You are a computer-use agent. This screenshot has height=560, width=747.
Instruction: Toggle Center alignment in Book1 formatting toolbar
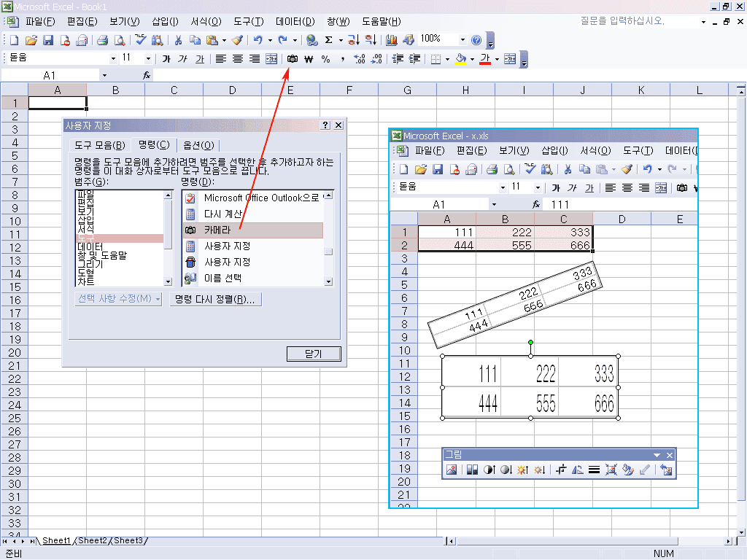(238, 59)
